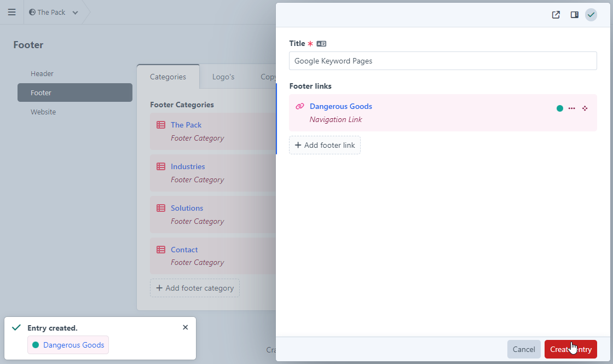The width and height of the screenshot is (613, 364).
Task: Open Header in the sidebar
Action: [x=42, y=73]
